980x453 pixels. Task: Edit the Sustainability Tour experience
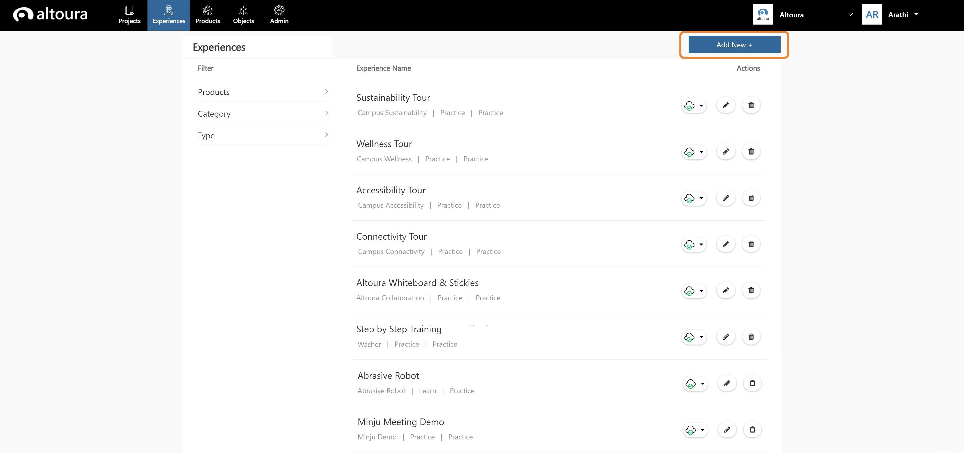pos(725,105)
